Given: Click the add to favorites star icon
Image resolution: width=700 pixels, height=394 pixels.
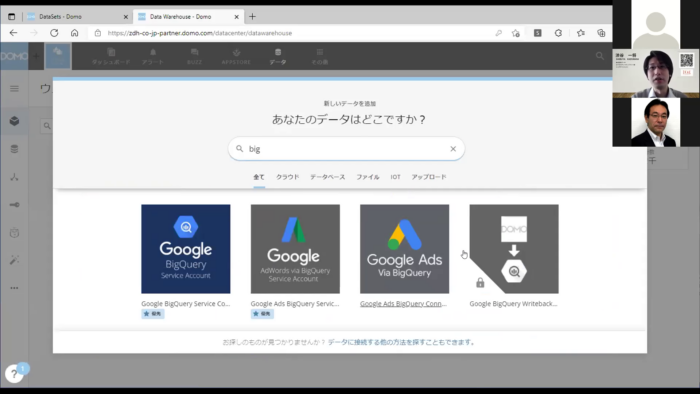Looking at the screenshot, I should (516, 33).
